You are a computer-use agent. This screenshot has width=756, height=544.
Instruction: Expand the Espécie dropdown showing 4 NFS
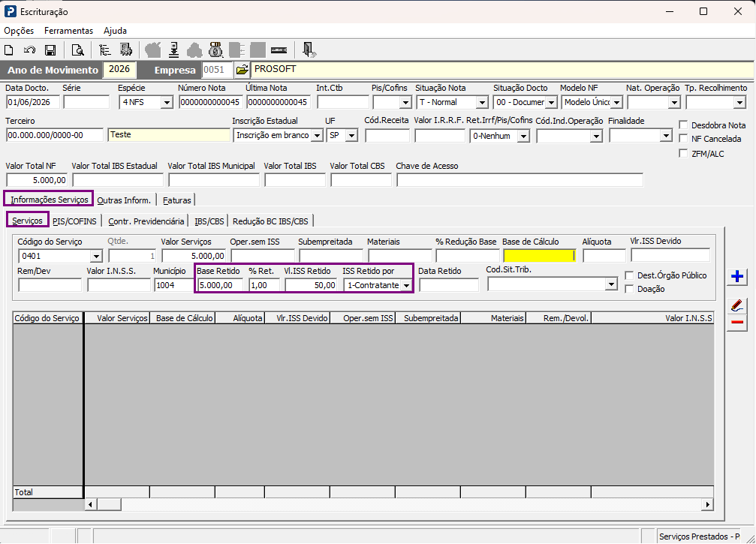click(167, 103)
